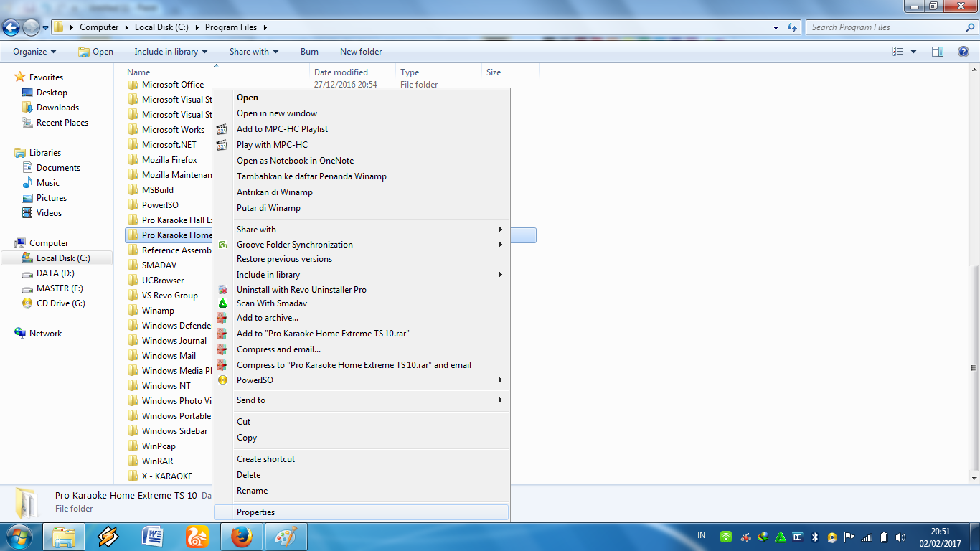Click the Forward navigation arrow button
This screenshot has height=551, width=980.
pyautogui.click(x=31, y=27)
